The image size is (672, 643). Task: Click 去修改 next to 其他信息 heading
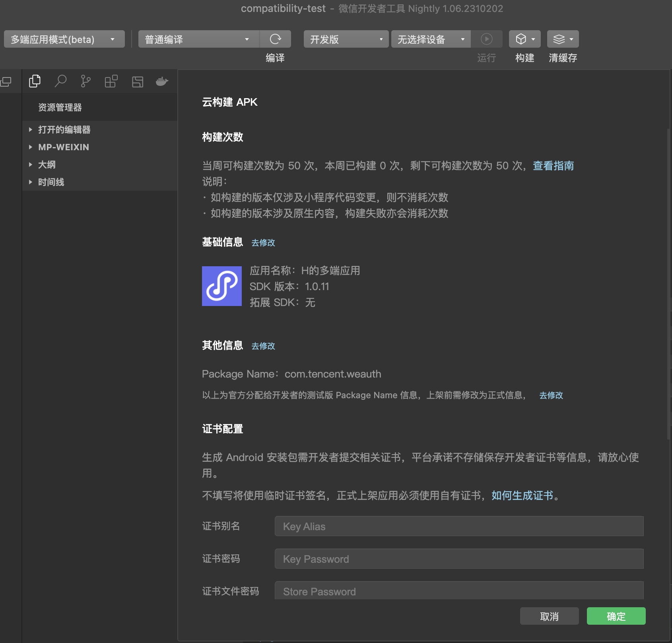(x=263, y=346)
